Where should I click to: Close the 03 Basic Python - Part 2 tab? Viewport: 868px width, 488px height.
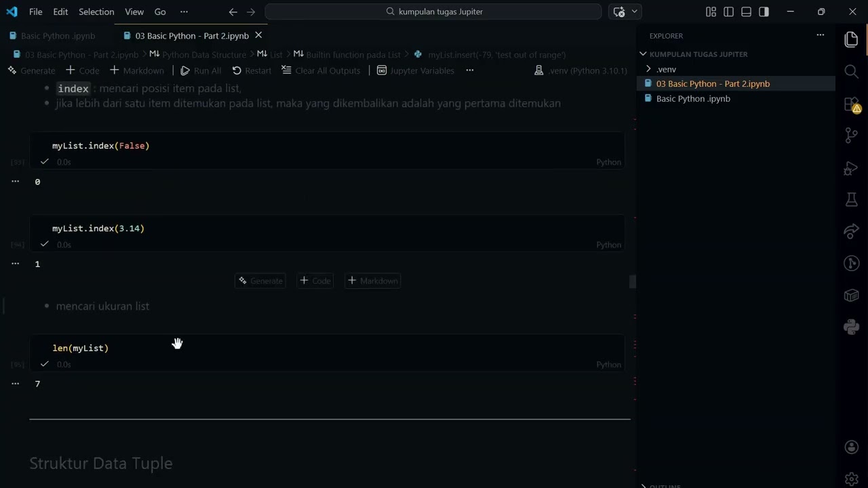point(258,35)
